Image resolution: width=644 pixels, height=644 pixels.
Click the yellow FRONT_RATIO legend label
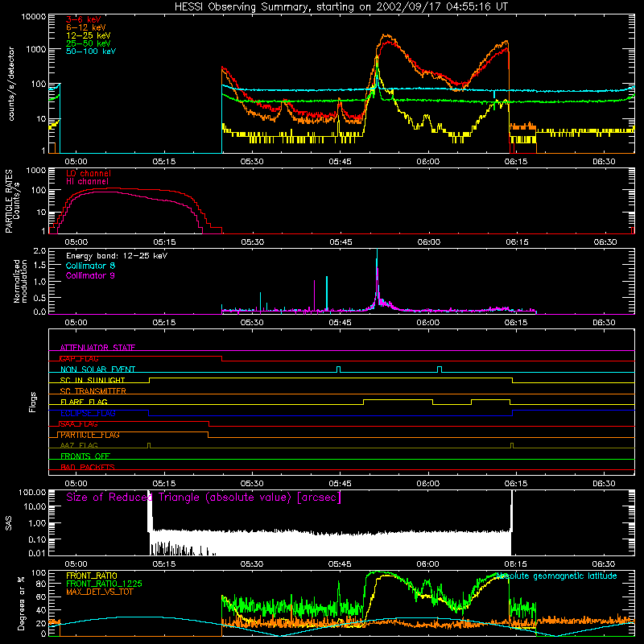[92, 576]
